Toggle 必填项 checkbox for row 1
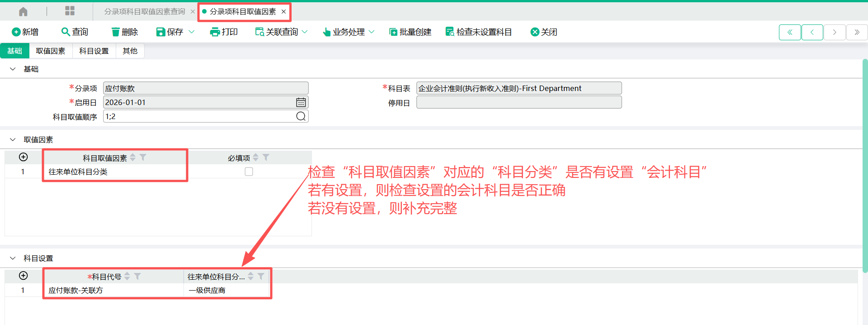Viewport: 868px width, 325px height. (x=249, y=172)
